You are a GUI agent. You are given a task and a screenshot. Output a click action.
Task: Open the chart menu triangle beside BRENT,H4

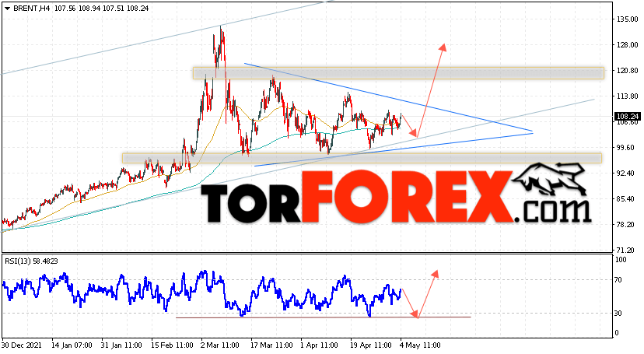8,9
